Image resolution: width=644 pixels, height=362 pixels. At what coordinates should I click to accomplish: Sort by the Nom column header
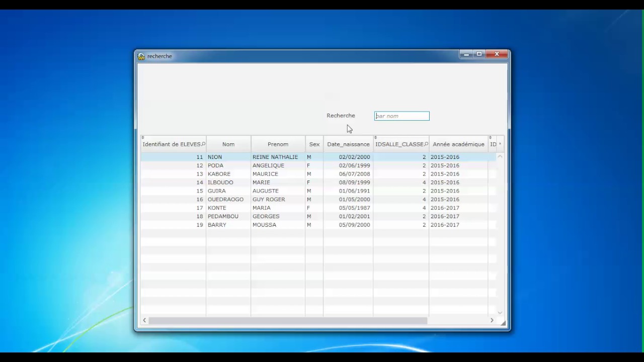[x=228, y=144]
